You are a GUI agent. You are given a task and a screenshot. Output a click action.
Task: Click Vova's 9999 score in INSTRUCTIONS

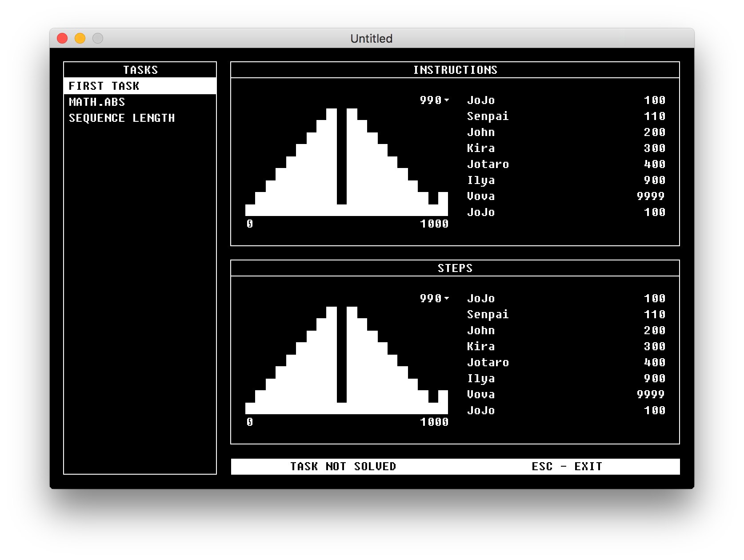651,196
